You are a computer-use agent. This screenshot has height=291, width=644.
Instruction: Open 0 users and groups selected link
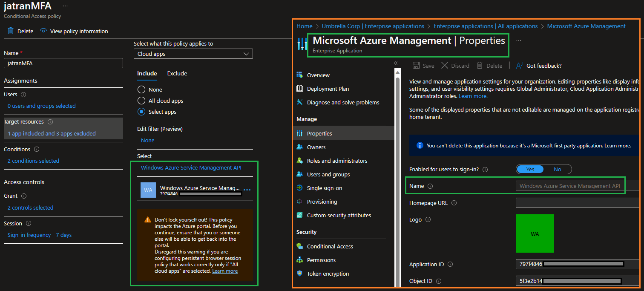[42, 106]
